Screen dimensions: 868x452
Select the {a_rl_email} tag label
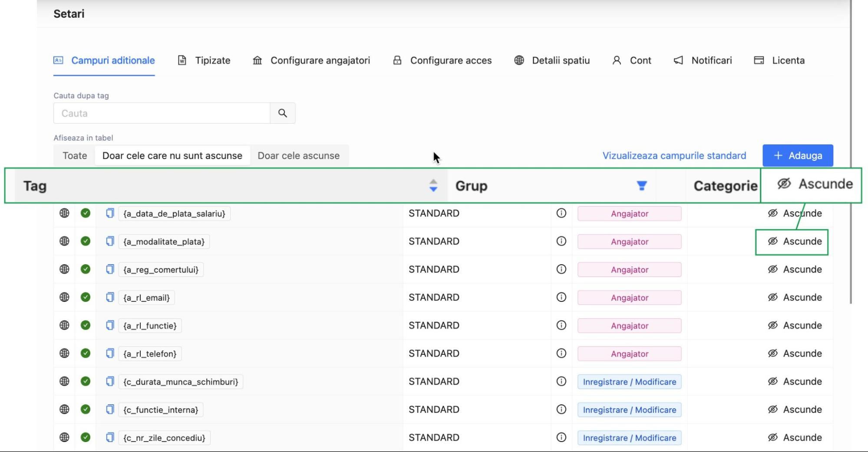[146, 298]
